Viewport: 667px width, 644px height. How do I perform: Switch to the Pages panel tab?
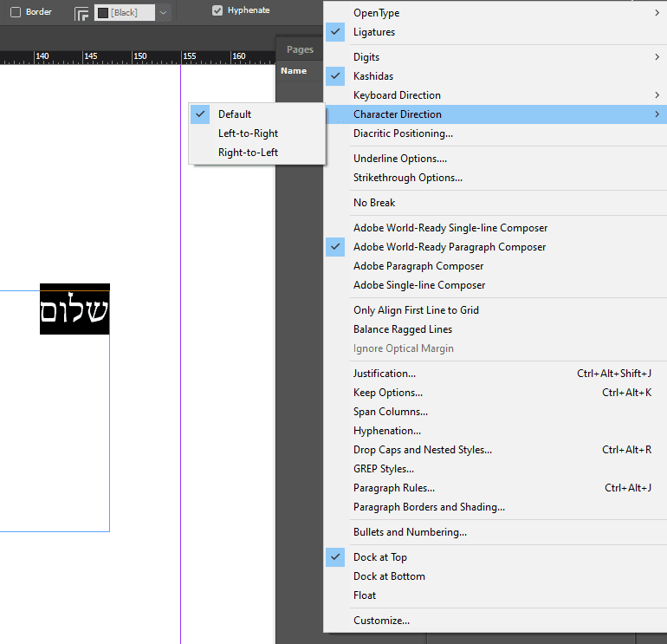coord(300,49)
